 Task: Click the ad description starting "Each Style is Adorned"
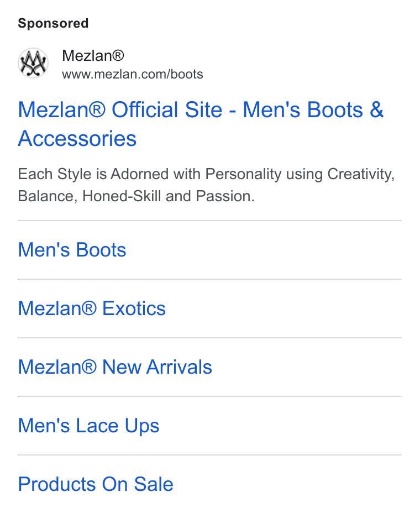pyautogui.click(x=206, y=185)
